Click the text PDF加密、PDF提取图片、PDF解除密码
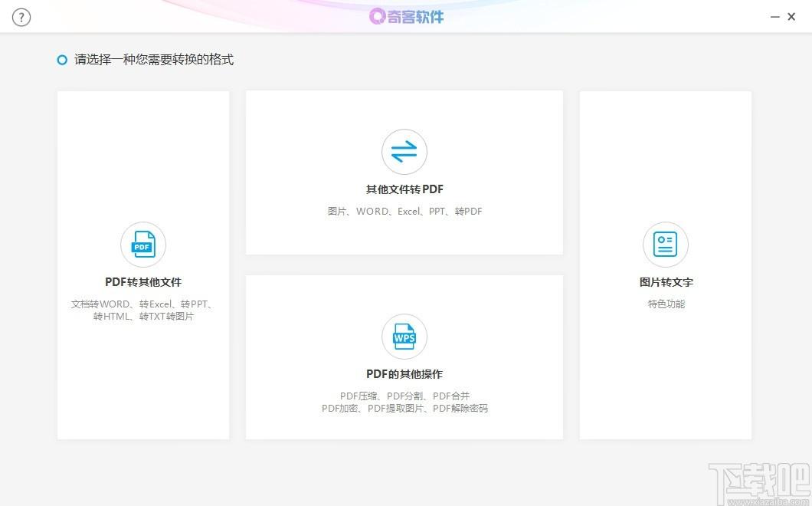 coord(405,409)
